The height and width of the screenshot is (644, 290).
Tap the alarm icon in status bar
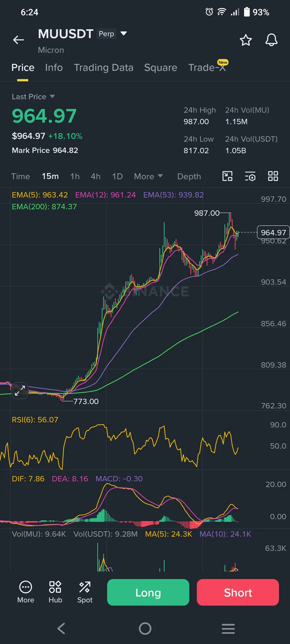(x=209, y=12)
